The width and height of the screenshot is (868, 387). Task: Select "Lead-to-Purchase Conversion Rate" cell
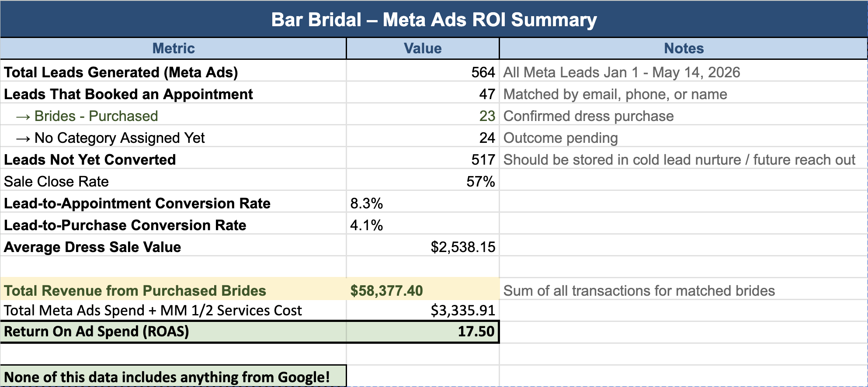(x=174, y=223)
